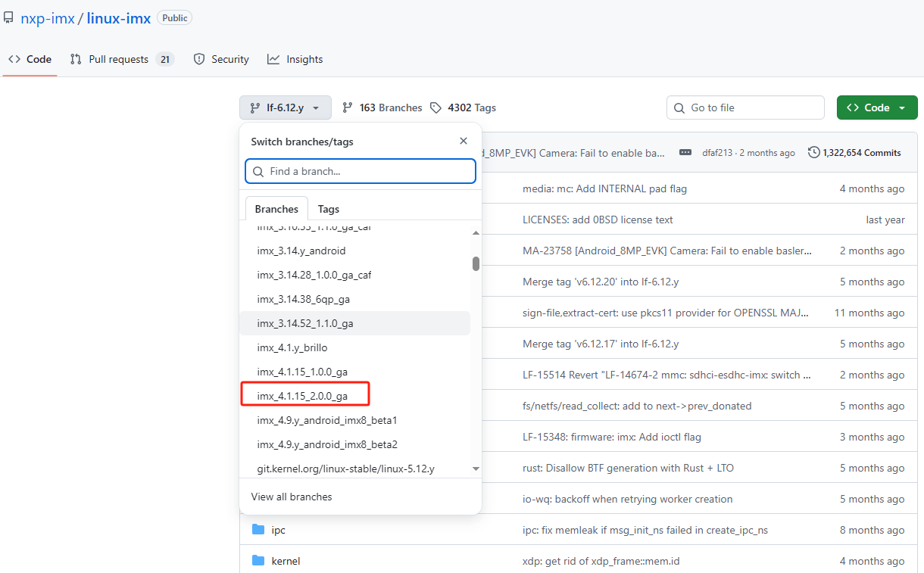The height and width of the screenshot is (573, 924).
Task: Open the nxp-imx owner link
Action: 48,18
